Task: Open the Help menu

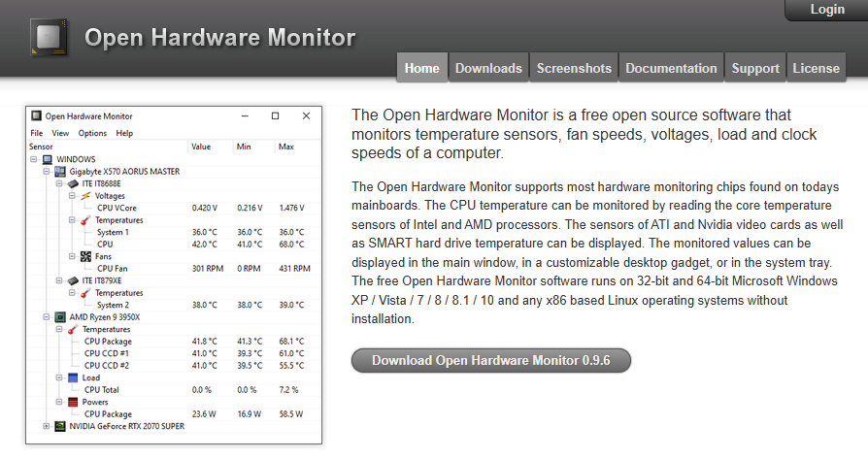Action: (x=124, y=133)
